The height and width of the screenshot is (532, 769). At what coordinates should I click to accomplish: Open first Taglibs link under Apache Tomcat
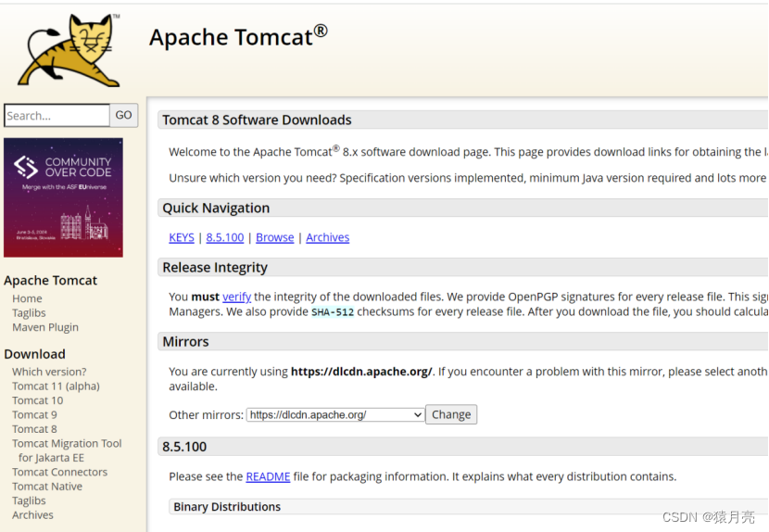[29, 312]
